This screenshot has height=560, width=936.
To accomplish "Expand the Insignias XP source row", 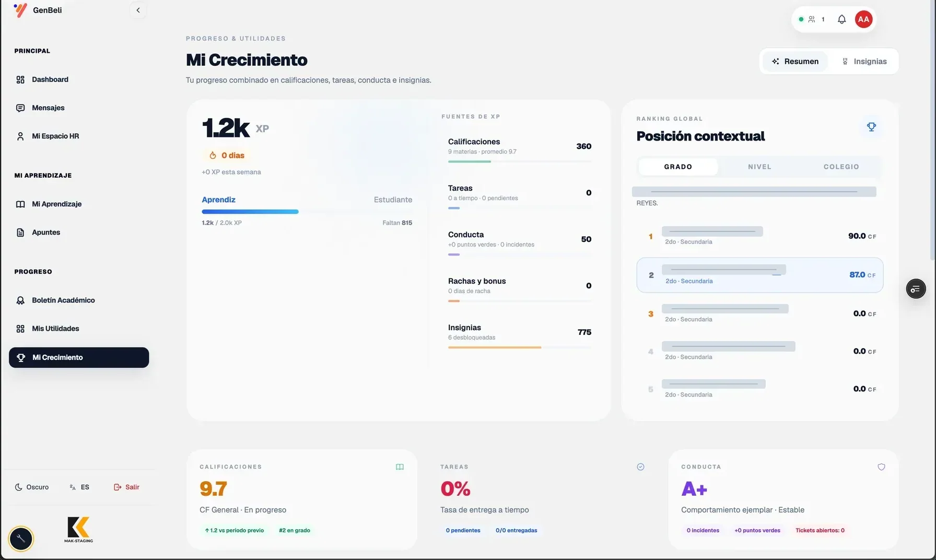I will [x=520, y=335].
